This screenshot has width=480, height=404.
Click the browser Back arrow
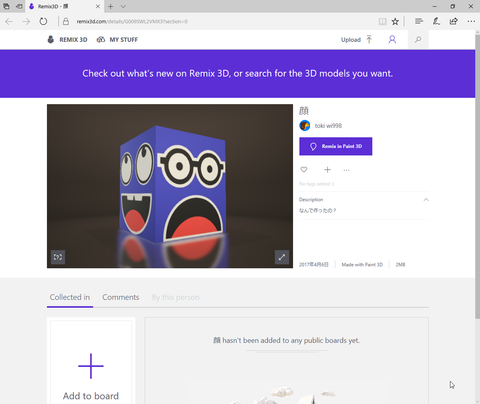pos(9,22)
